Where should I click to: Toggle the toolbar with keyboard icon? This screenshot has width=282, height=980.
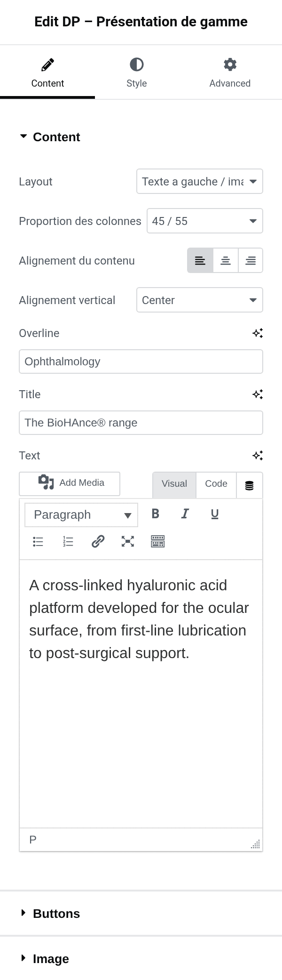(x=158, y=542)
